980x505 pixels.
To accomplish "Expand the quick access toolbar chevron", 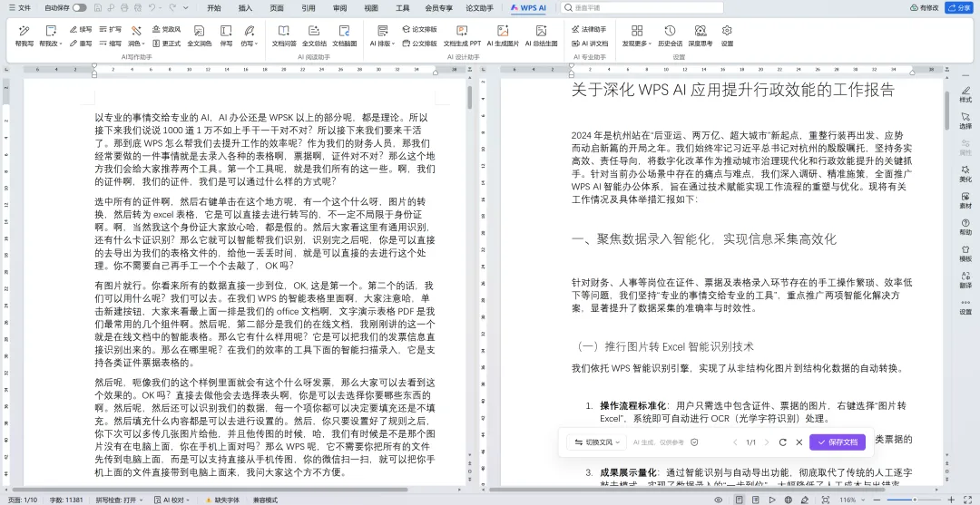I will point(186,7).
